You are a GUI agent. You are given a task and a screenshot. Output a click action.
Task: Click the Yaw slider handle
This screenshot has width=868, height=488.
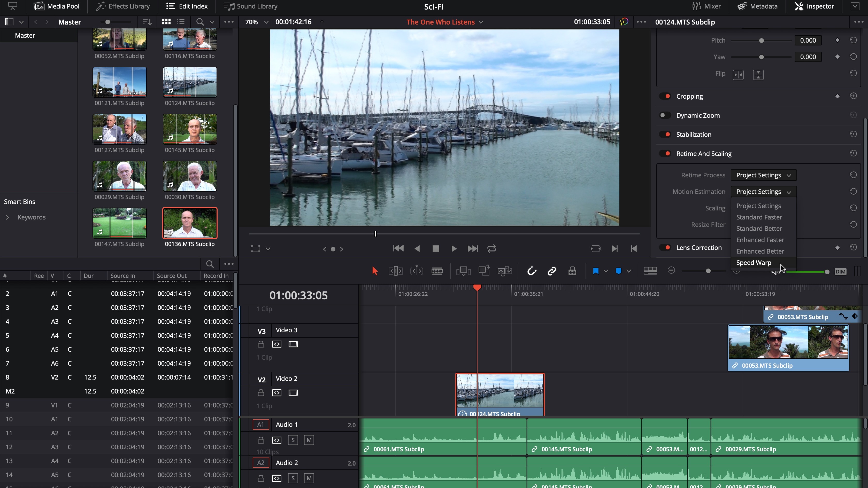point(761,57)
